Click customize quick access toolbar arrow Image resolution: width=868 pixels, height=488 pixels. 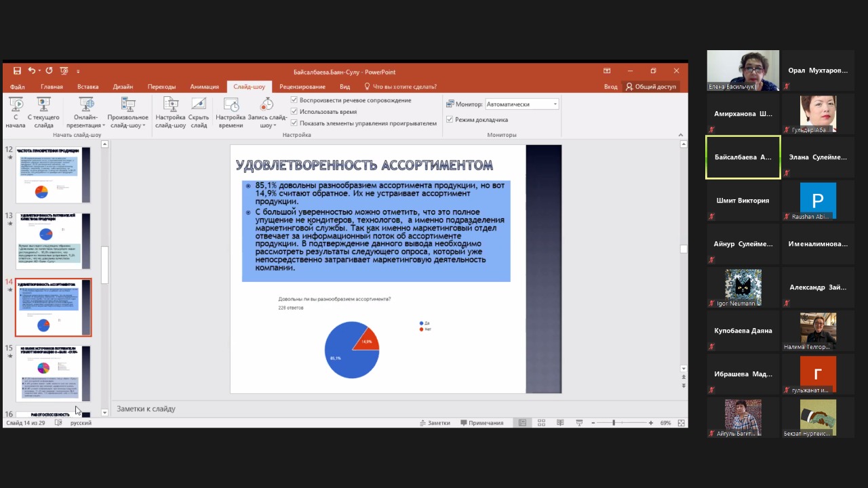pos(78,71)
